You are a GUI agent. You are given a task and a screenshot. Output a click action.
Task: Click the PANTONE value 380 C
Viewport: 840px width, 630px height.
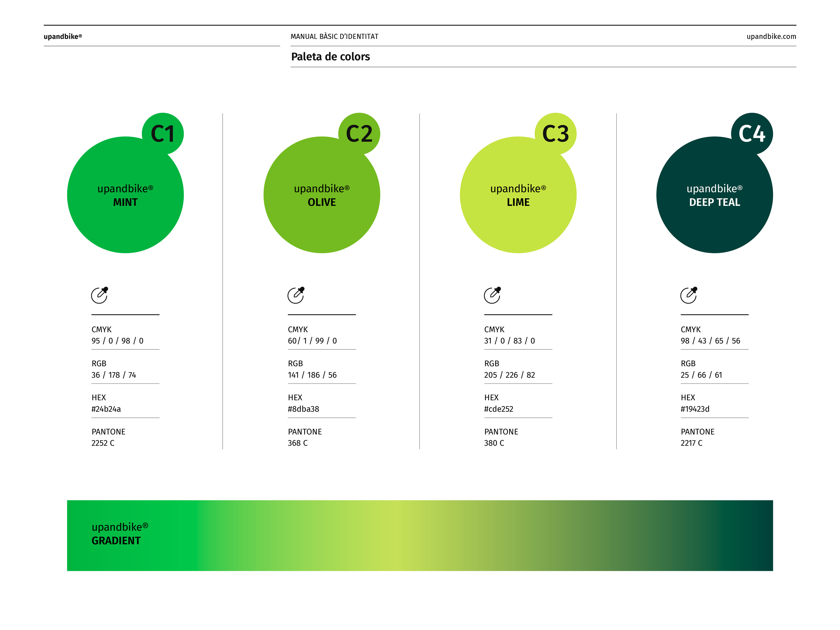[x=494, y=443]
